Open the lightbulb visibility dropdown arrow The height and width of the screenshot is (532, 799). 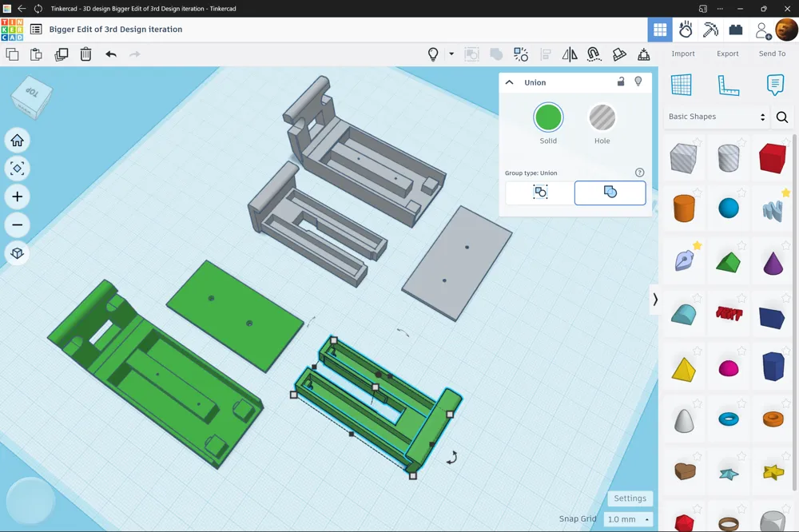pyautogui.click(x=451, y=54)
